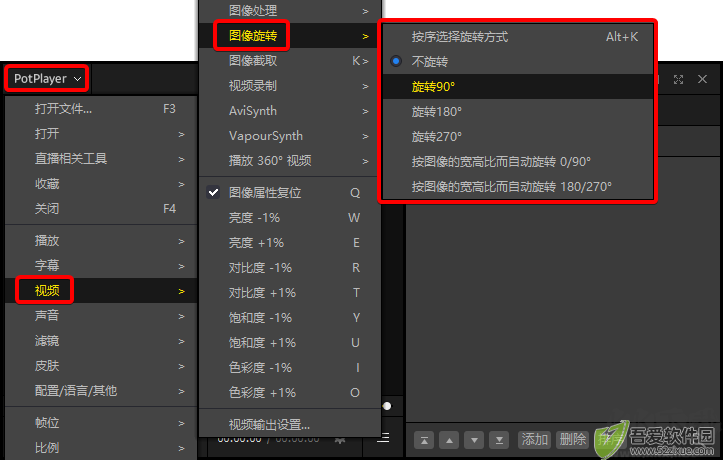
Task: Move playlist item to bottom
Action: point(499,440)
